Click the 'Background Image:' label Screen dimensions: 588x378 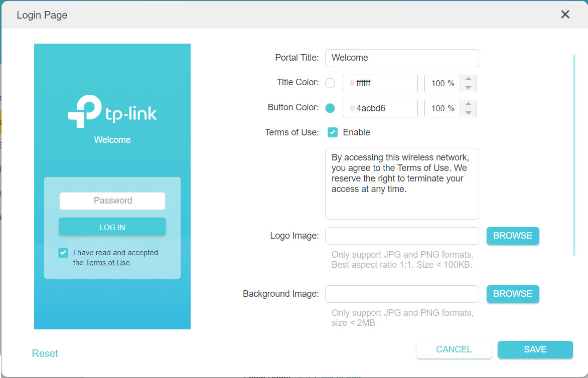coord(281,294)
